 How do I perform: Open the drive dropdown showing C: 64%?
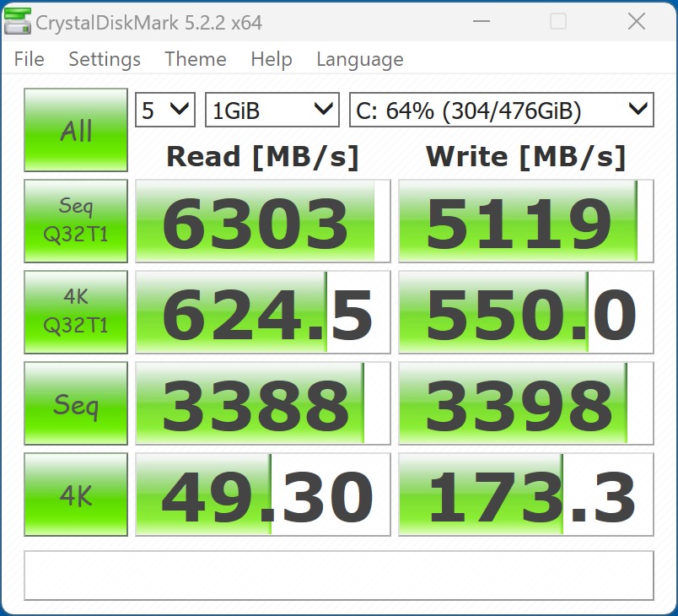[502, 110]
